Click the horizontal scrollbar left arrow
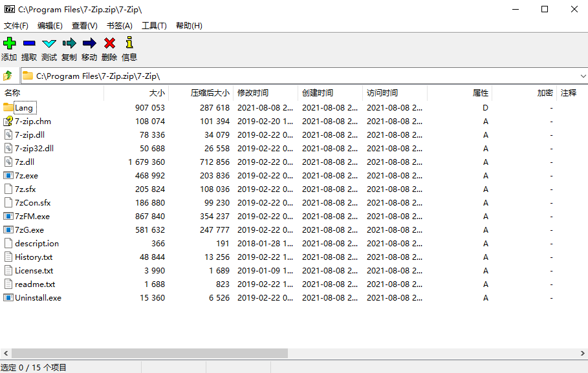Image resolution: width=588 pixels, height=373 pixels. click(6, 353)
